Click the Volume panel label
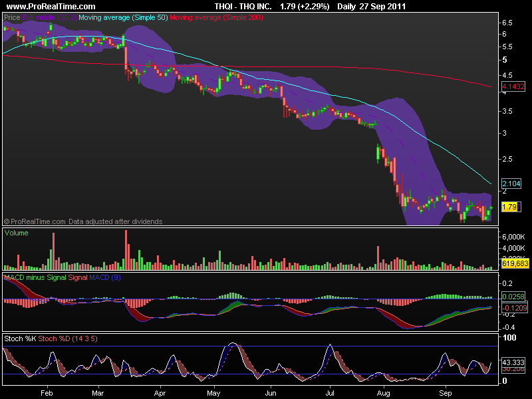Image resolution: width=532 pixels, height=399 pixels. click(x=16, y=233)
